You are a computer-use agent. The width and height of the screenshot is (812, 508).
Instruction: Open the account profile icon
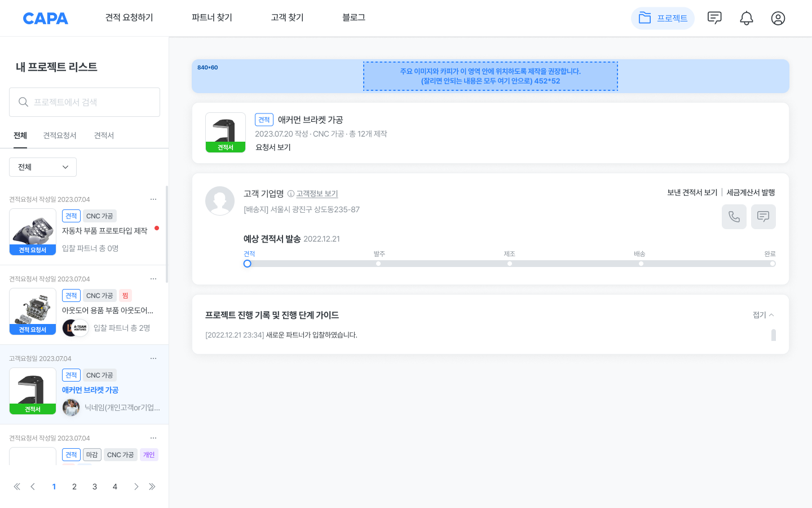point(778,18)
